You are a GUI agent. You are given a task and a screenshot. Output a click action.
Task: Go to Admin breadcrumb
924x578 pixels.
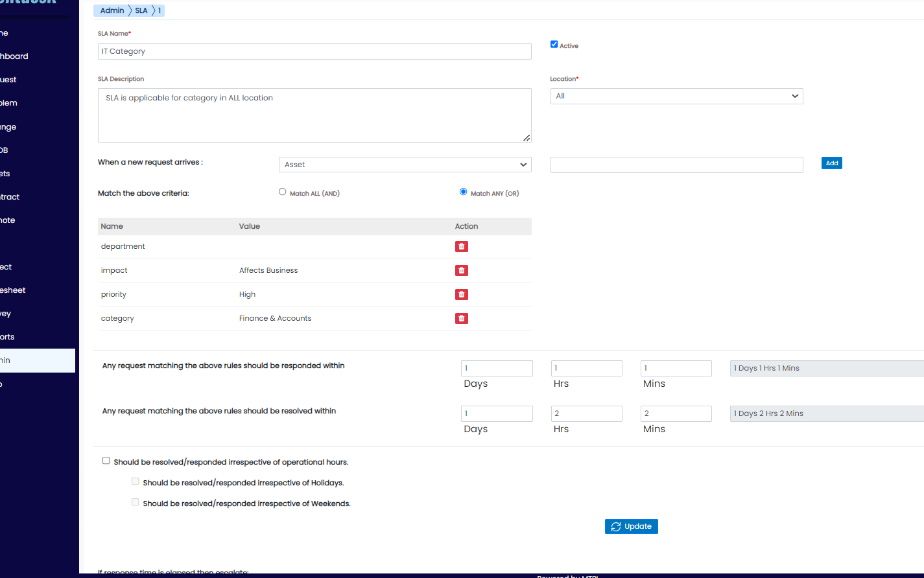click(112, 10)
